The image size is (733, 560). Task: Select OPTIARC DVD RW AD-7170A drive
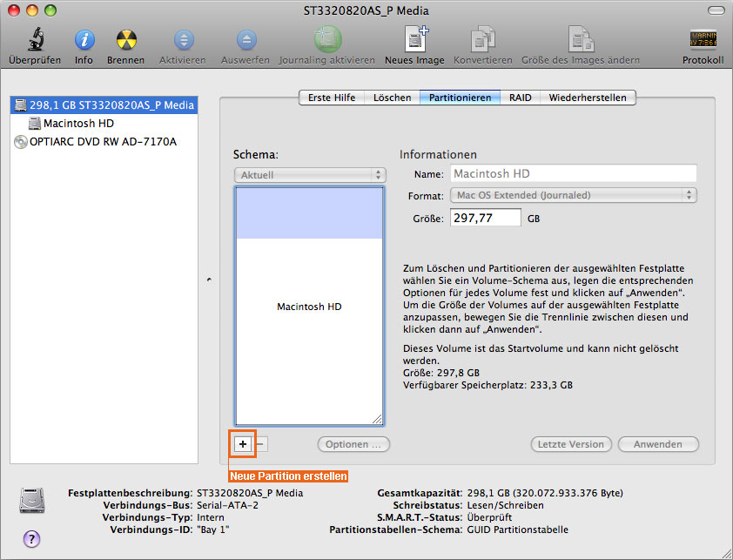[104, 142]
